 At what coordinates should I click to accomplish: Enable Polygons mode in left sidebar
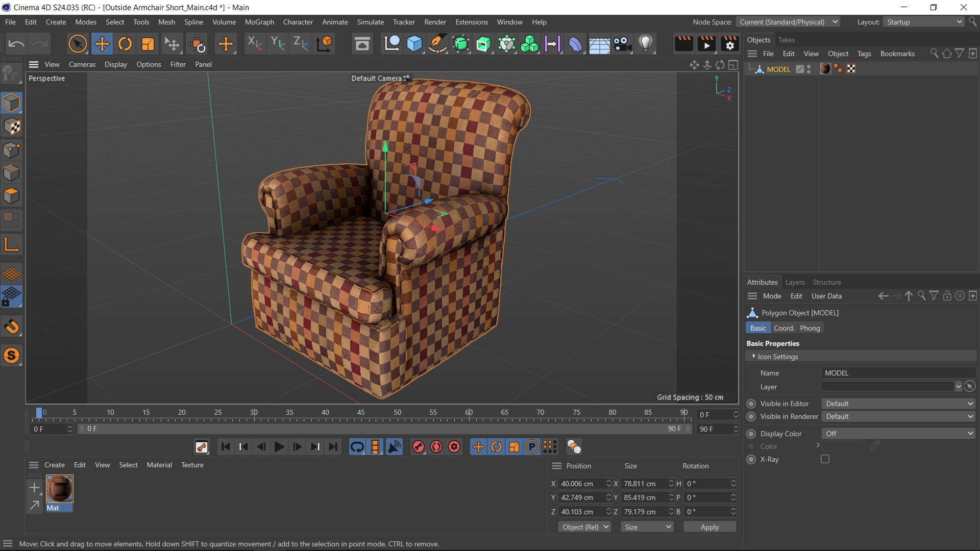coord(11,196)
